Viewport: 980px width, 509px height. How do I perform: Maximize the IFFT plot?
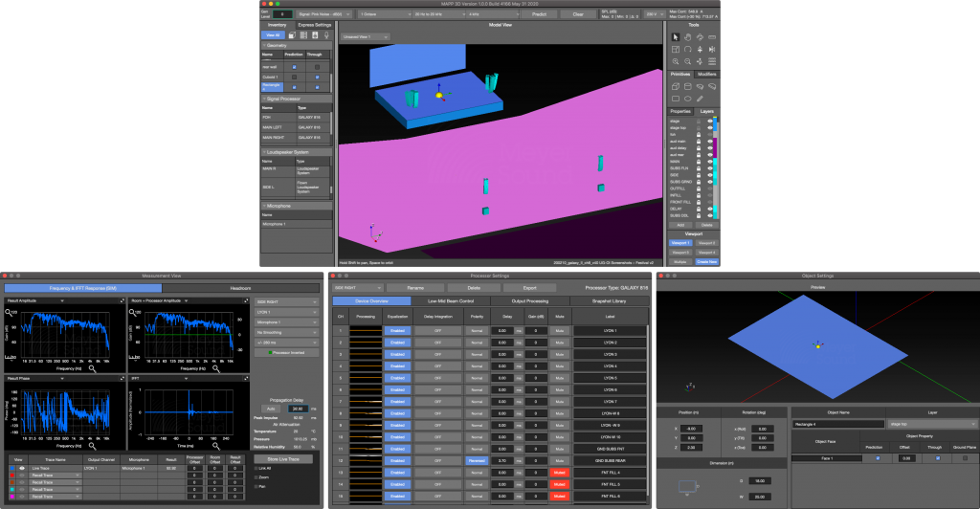(x=246, y=379)
